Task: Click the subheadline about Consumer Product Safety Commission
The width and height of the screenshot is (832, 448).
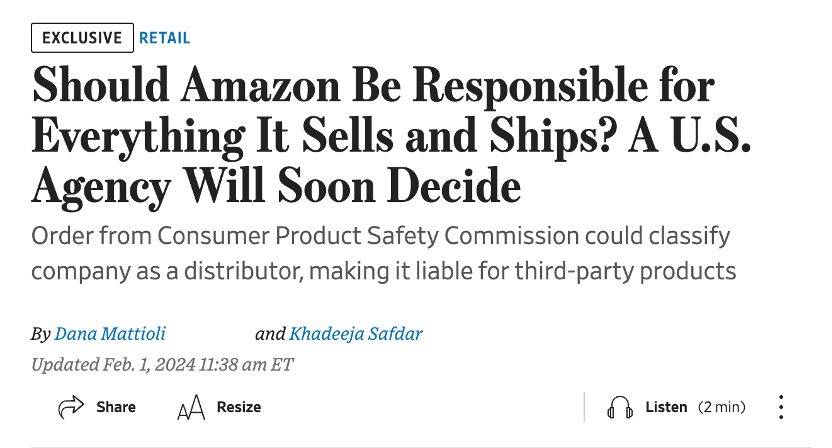Action: pos(384,253)
